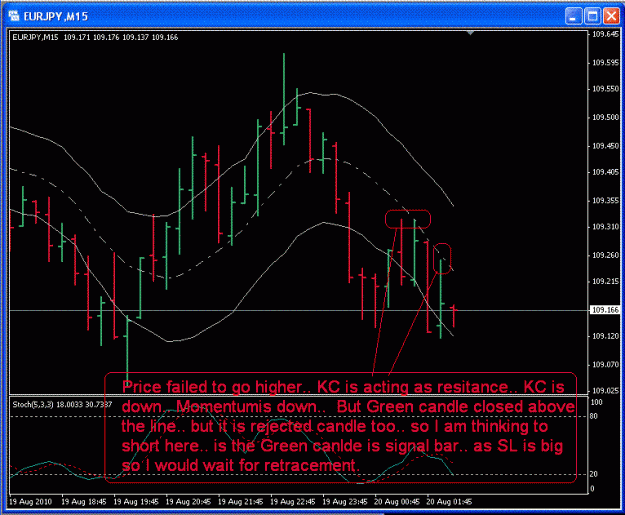Viewport: 625px width, 515px height.
Task: Click the 109.500 price scale value
Action: (x=605, y=117)
